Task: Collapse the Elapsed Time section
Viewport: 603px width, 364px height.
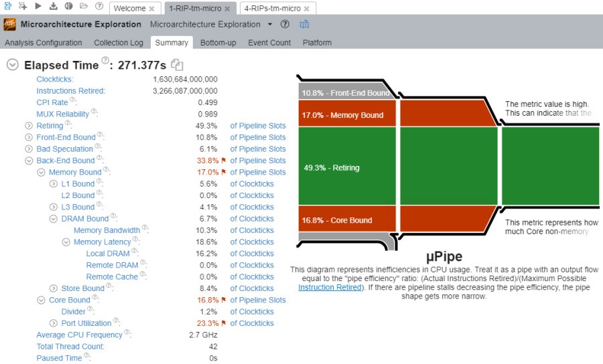Action: (x=12, y=65)
